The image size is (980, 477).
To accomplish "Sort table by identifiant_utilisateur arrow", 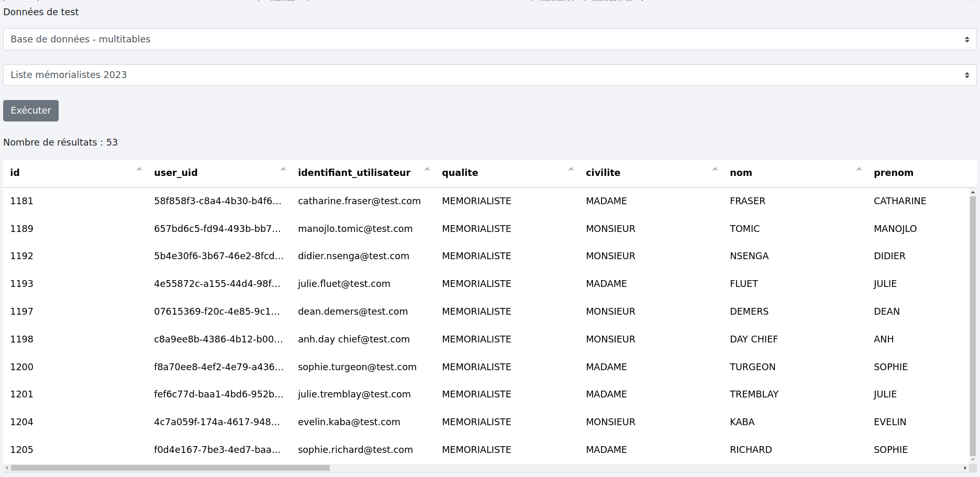I will pos(427,169).
